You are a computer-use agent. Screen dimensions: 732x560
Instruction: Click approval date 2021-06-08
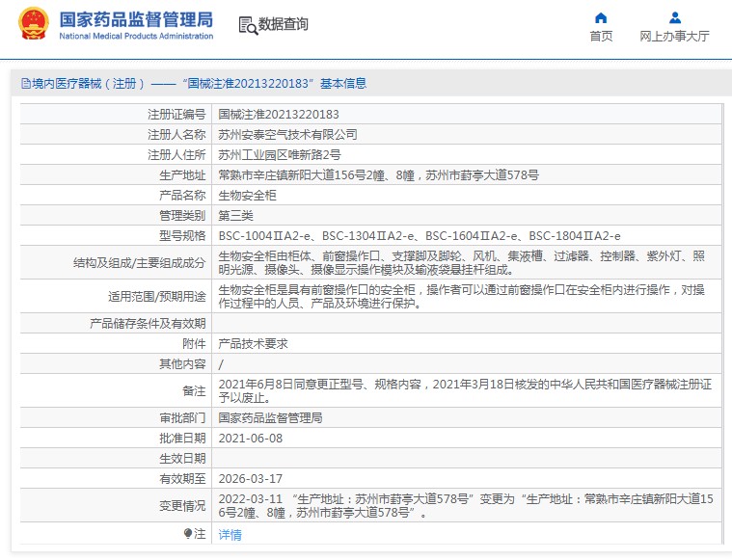[x=251, y=439]
